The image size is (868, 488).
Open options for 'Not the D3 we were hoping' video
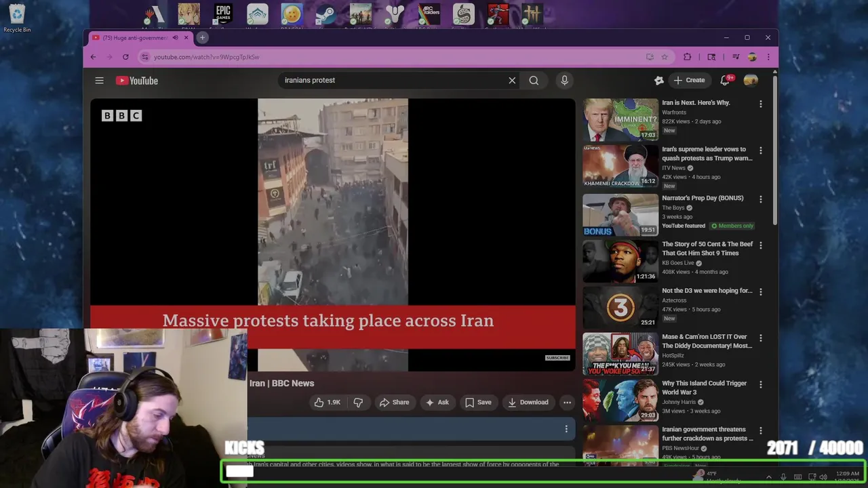760,291
